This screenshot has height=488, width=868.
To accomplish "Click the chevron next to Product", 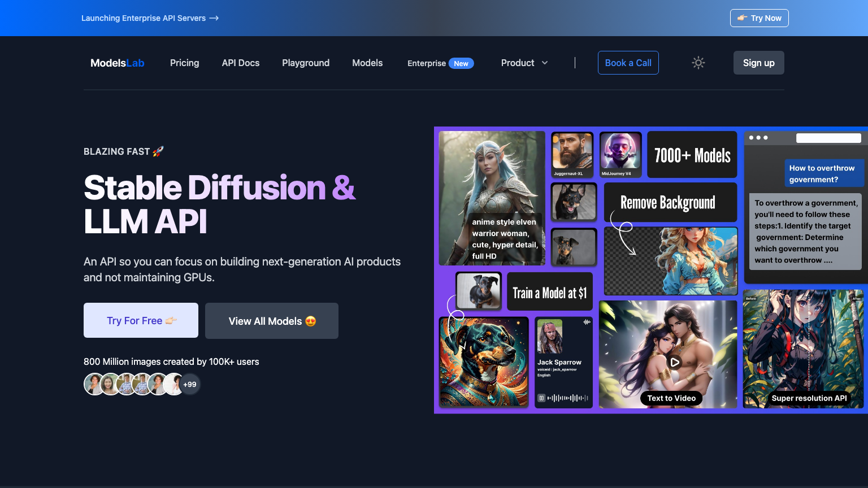I will click(x=545, y=63).
